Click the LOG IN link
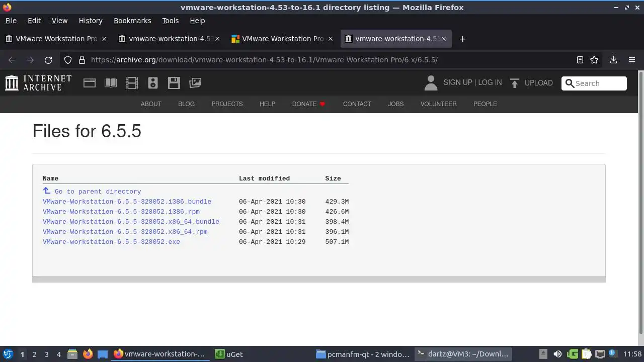This screenshot has height=362, width=644. click(x=490, y=82)
